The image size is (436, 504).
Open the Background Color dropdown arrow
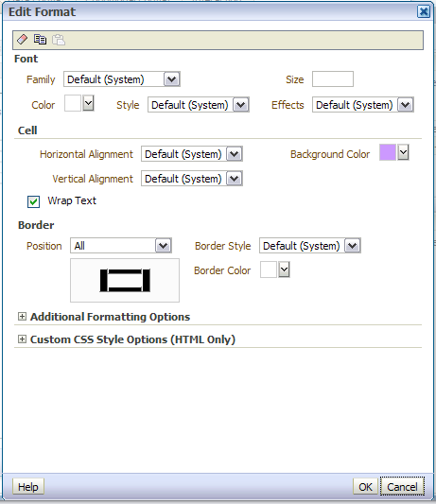pos(403,152)
